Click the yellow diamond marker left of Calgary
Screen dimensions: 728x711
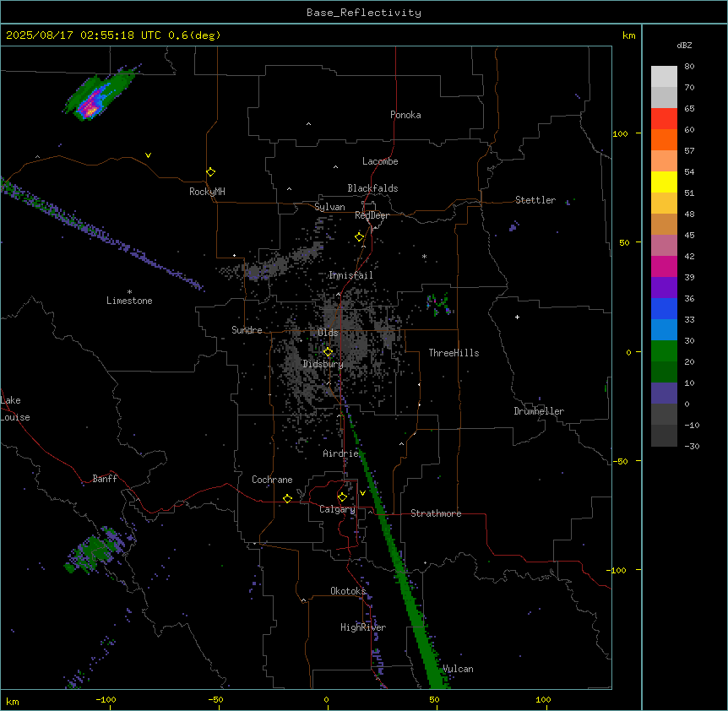click(x=287, y=498)
